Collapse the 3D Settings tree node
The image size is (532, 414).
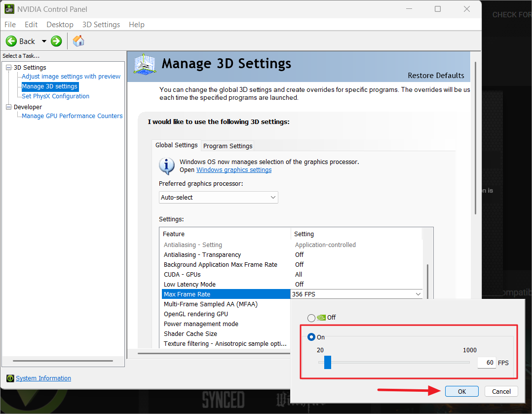(7, 67)
